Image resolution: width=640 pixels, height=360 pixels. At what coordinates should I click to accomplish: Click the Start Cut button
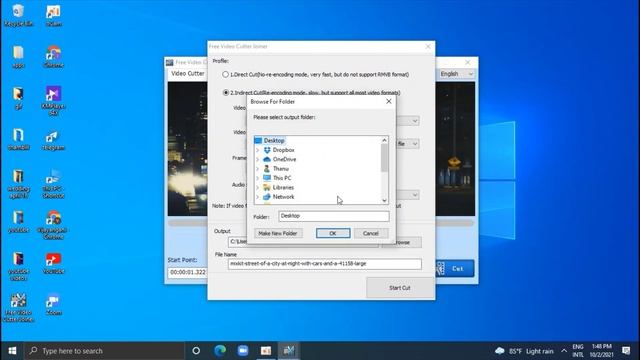coord(400,288)
